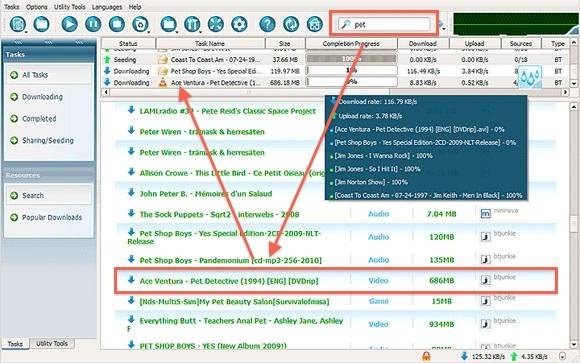Click the refresh update toolbar icon
The image size is (580, 363).
291,24
